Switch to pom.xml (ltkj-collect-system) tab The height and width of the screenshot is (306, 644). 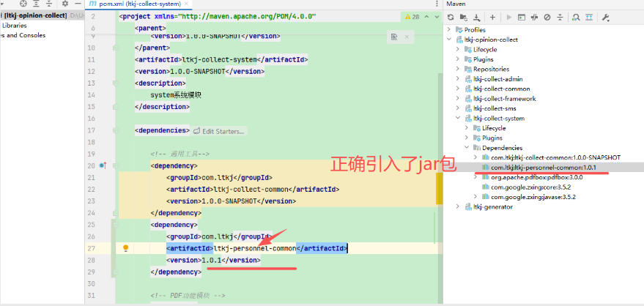(x=140, y=4)
